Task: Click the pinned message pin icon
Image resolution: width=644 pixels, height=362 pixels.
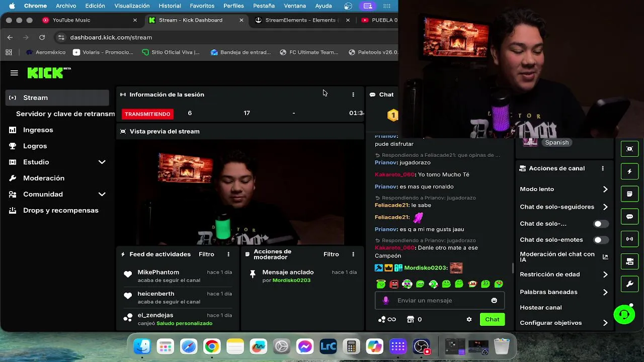Action: point(253,274)
